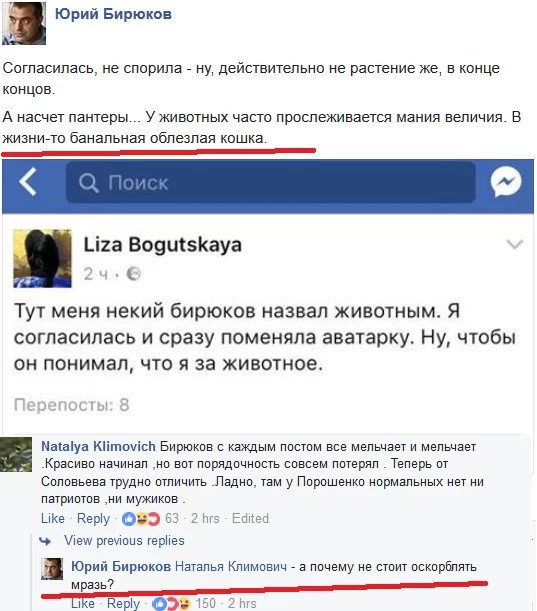Click the magnifier icon in the search bar

point(88,183)
